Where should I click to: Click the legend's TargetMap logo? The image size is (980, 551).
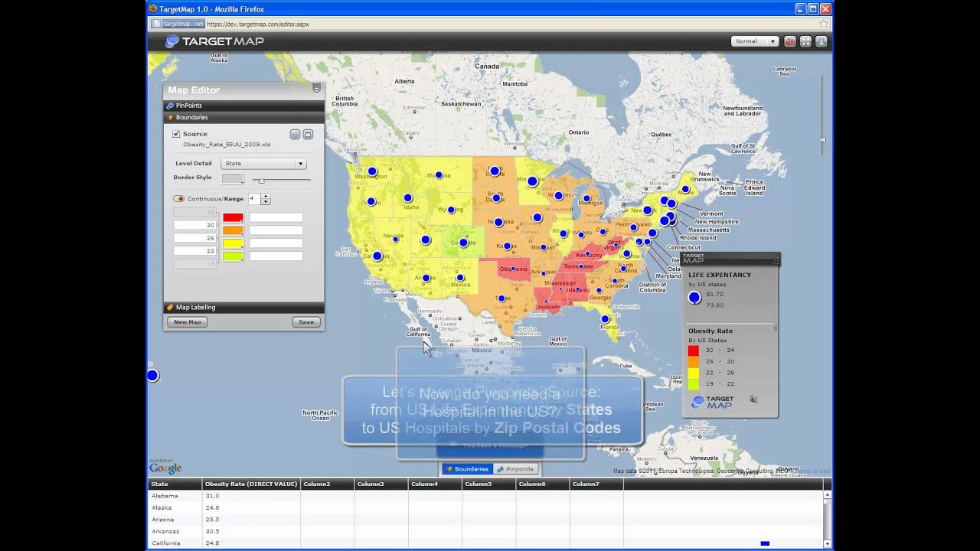[x=713, y=402]
